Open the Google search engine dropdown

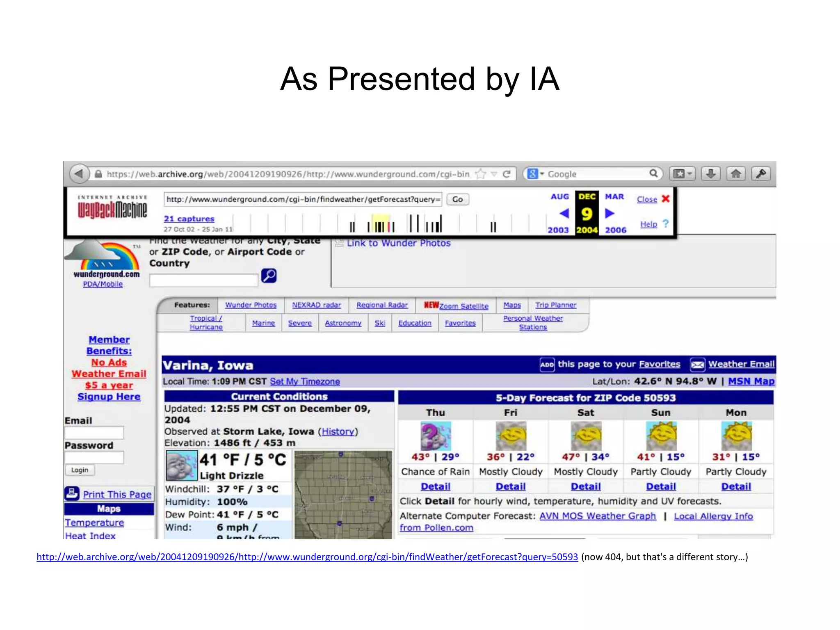click(x=536, y=174)
